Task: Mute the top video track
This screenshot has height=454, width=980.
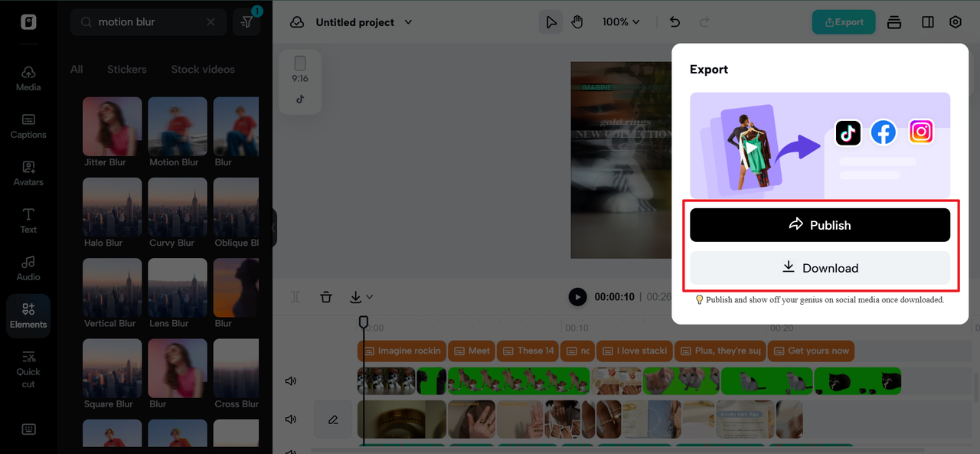Action: tap(291, 381)
